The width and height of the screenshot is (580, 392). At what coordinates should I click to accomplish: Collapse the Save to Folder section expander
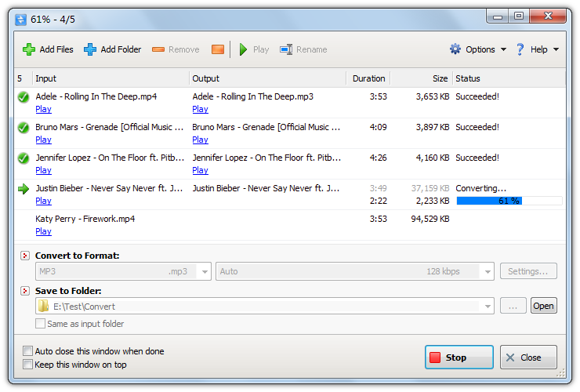point(25,291)
